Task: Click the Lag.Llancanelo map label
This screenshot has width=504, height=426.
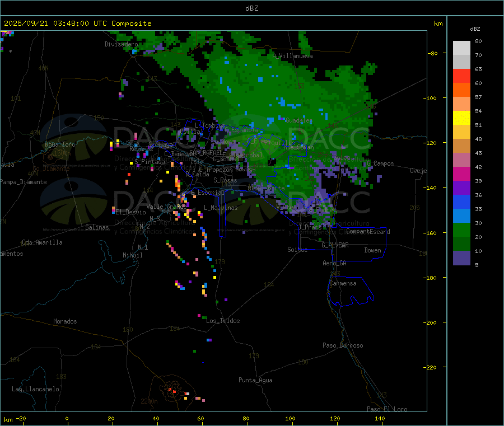Action: tap(35, 389)
